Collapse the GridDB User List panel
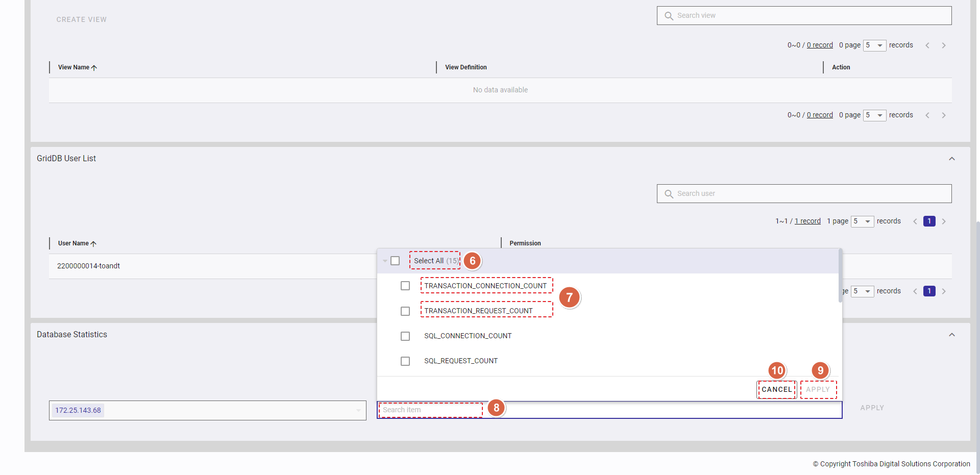Image resolution: width=980 pixels, height=475 pixels. pyautogui.click(x=952, y=159)
